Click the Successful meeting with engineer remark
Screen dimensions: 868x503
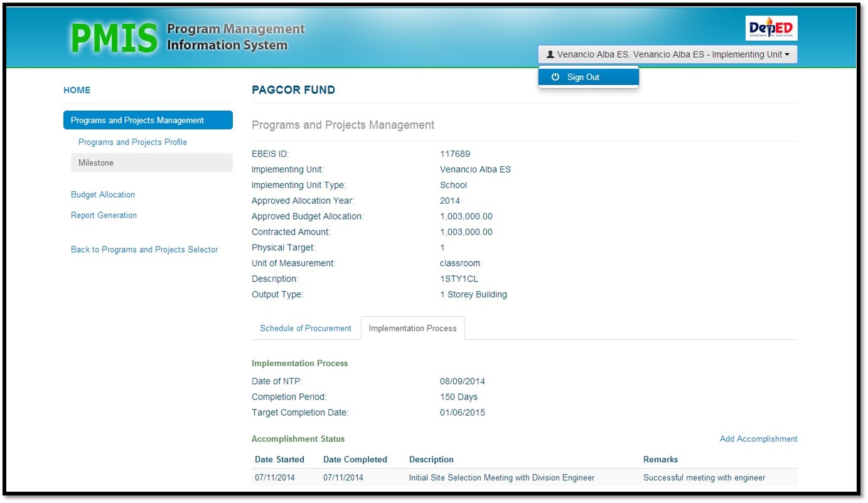tap(704, 478)
